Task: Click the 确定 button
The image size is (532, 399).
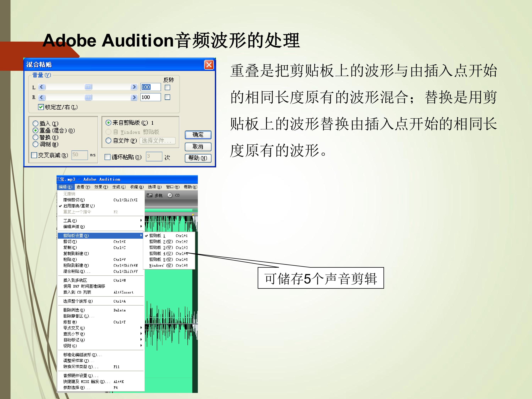Action: tap(198, 135)
